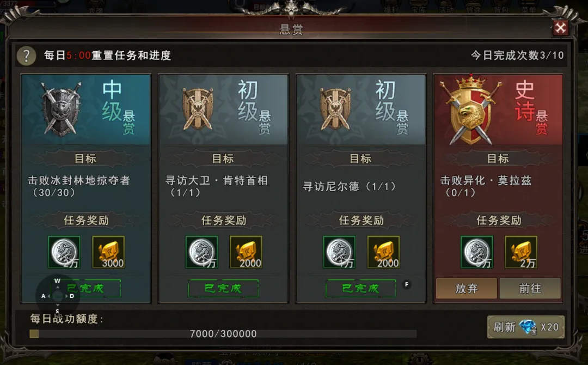588x365 pixels.
Task: Select the golden eagle shield of 史诗悬赏
Action: 470,109
